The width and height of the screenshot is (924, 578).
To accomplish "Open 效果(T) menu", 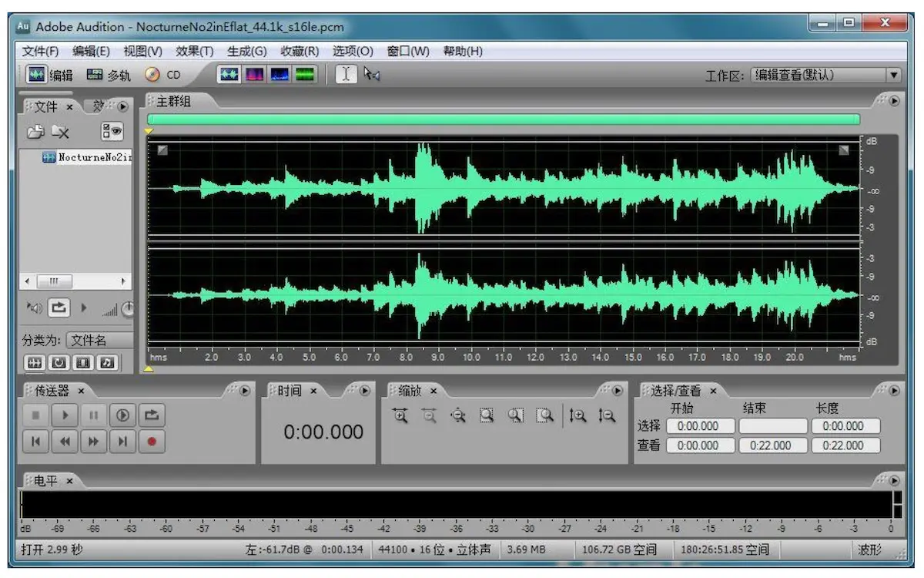I will [x=195, y=51].
